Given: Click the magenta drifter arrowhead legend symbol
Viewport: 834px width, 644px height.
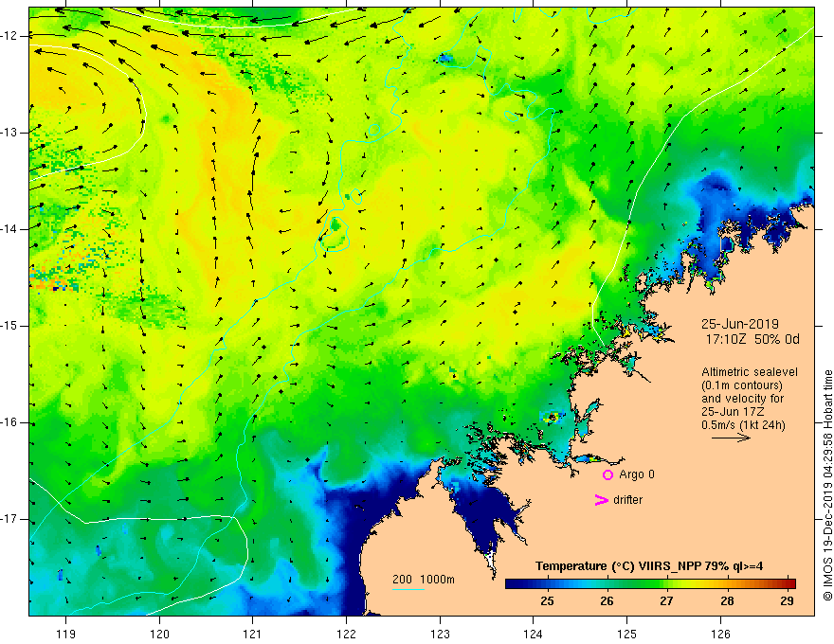Looking at the screenshot, I should point(601,500).
